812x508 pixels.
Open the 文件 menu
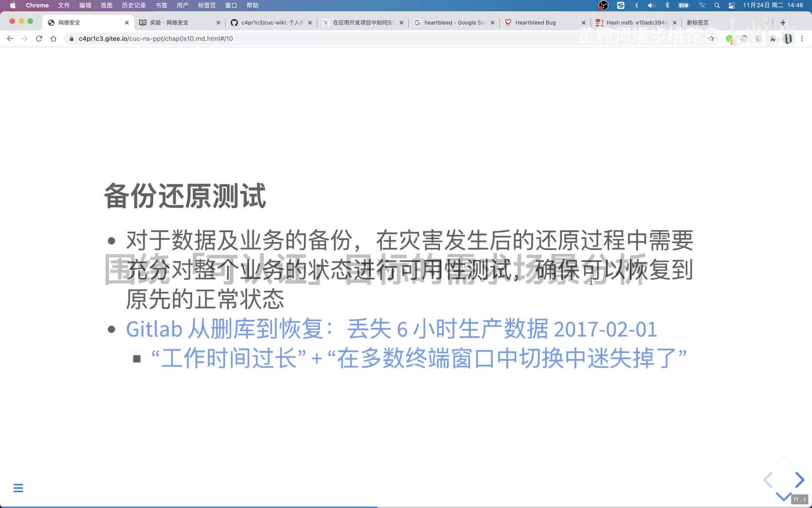pos(64,5)
